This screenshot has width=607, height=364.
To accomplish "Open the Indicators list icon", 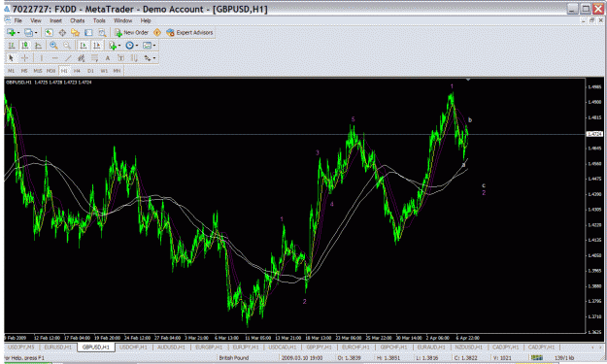I will tap(113, 46).
